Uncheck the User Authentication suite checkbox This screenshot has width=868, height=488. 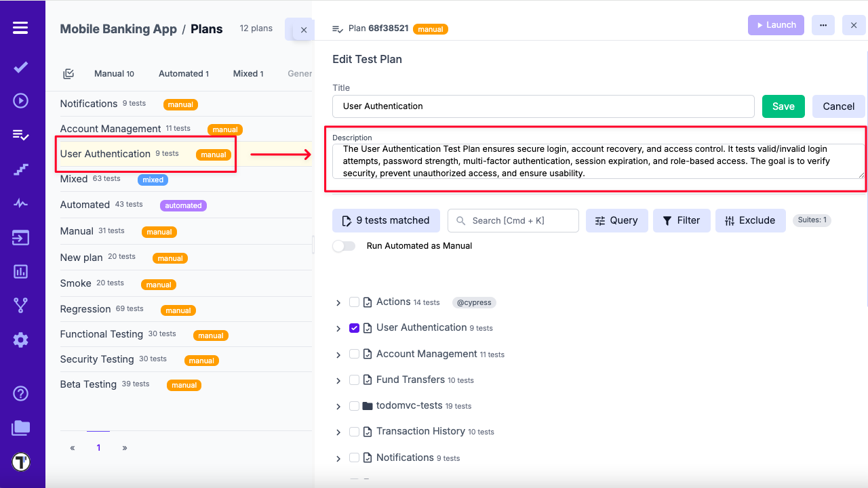point(354,328)
